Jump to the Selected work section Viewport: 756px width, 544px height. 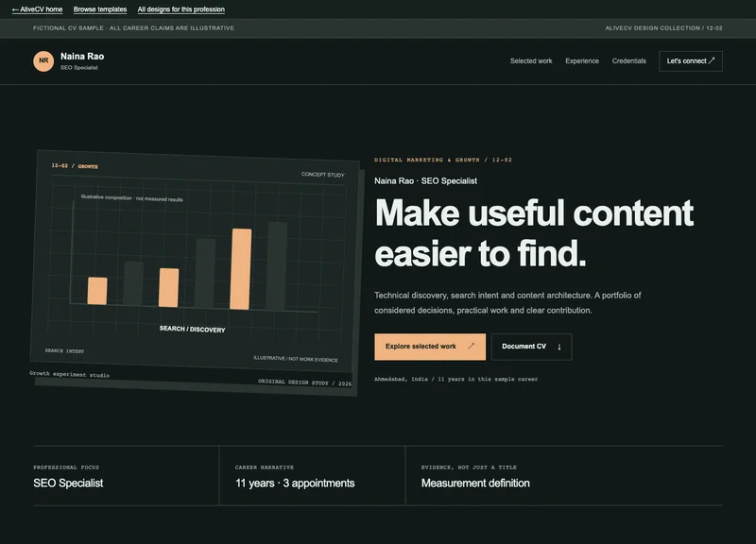(531, 60)
